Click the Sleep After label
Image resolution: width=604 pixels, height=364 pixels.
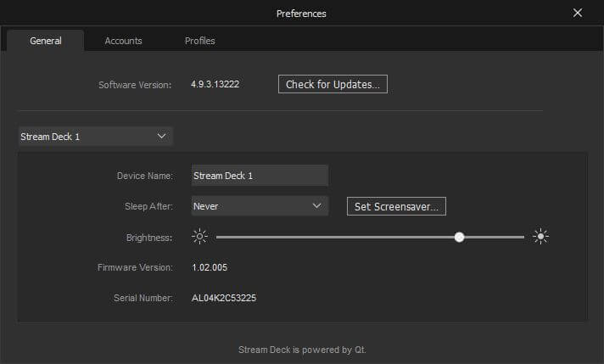coord(148,206)
